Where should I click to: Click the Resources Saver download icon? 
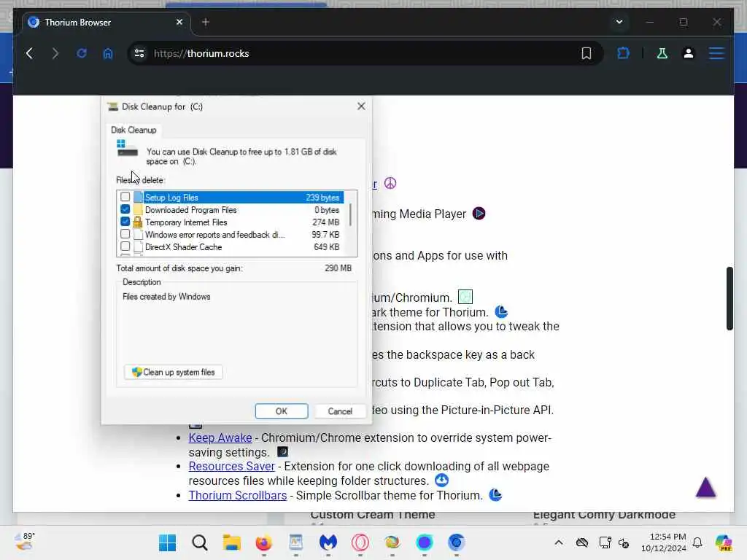click(441, 480)
